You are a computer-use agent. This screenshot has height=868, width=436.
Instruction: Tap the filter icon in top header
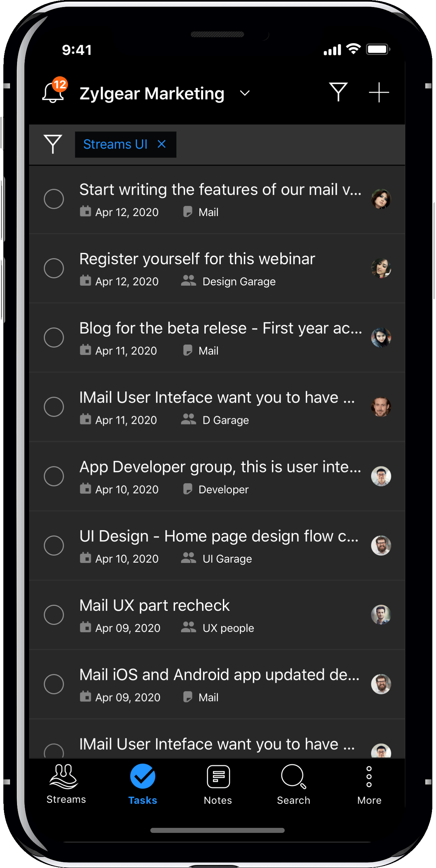point(338,92)
